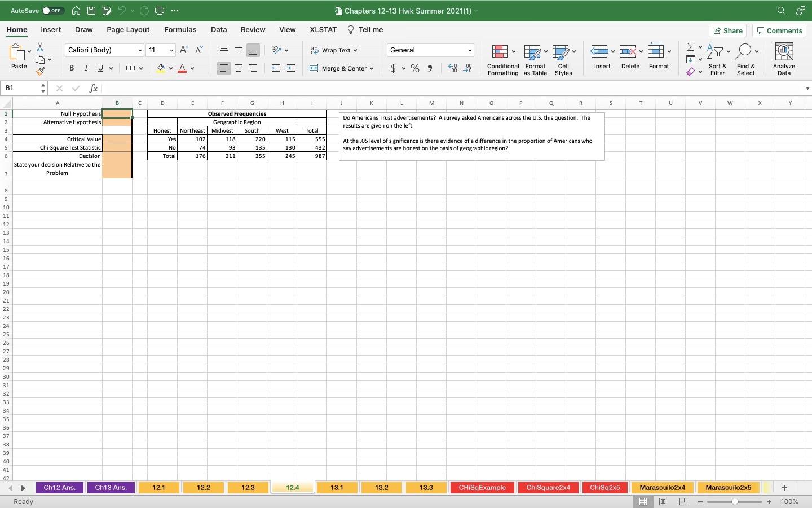Open the XLSTAT ribbon tab
Viewport: 812px width, 508px height.
click(323, 30)
